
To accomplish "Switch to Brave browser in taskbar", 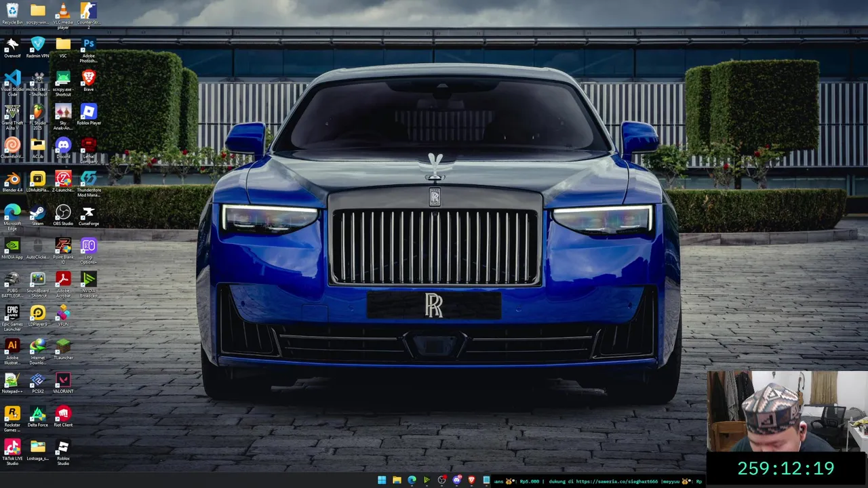I will (x=471, y=481).
